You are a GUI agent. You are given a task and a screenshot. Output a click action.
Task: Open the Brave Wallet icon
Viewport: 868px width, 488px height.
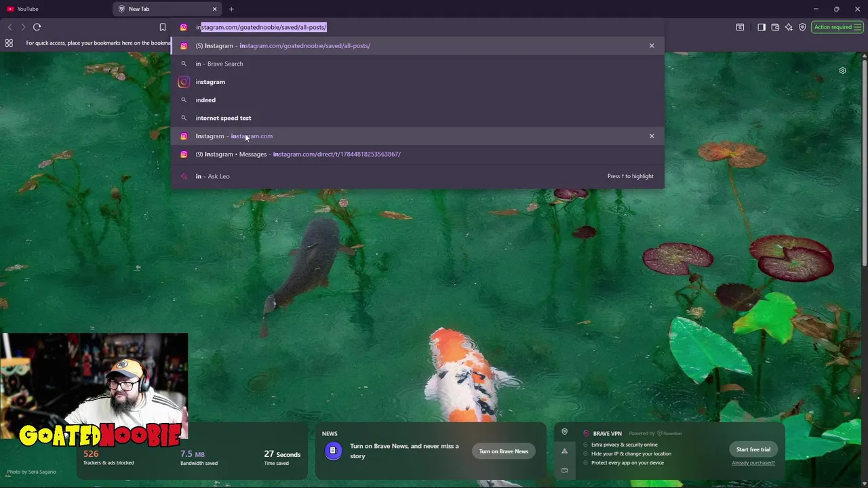pos(775,27)
